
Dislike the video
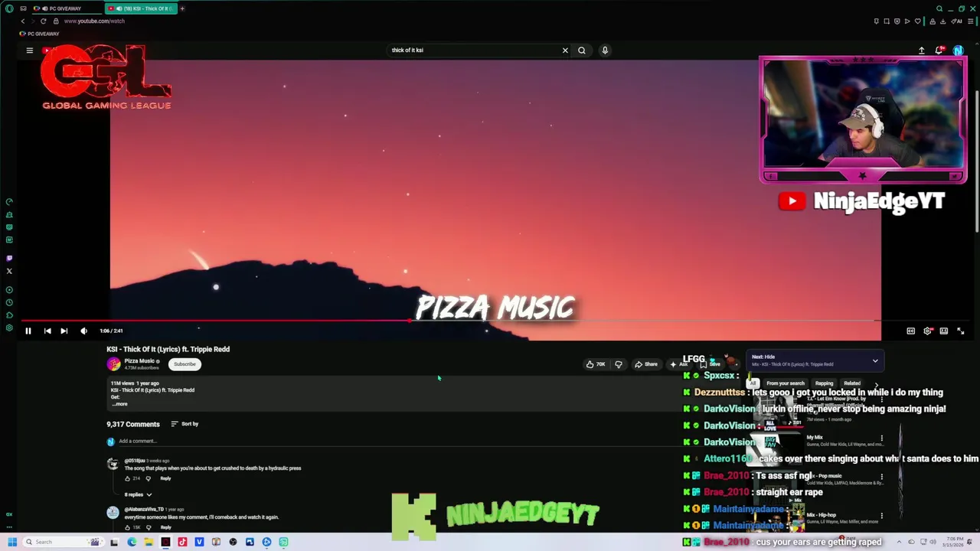[x=619, y=364]
